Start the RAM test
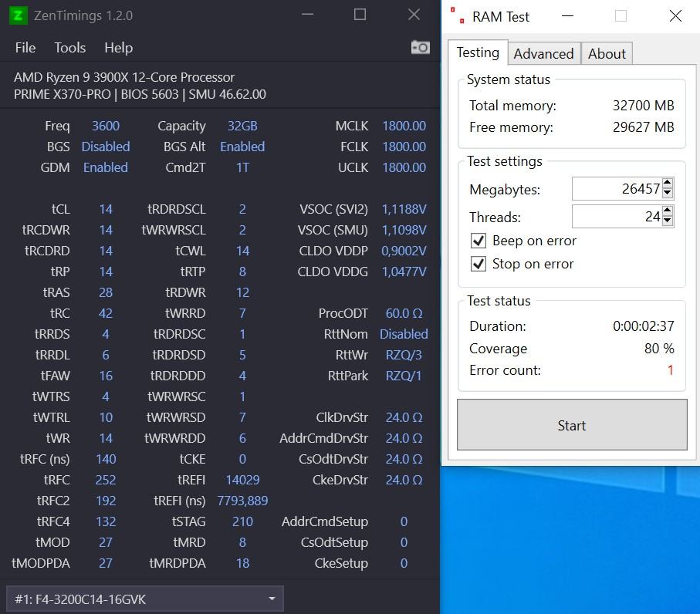This screenshot has width=700, height=614. click(x=572, y=425)
